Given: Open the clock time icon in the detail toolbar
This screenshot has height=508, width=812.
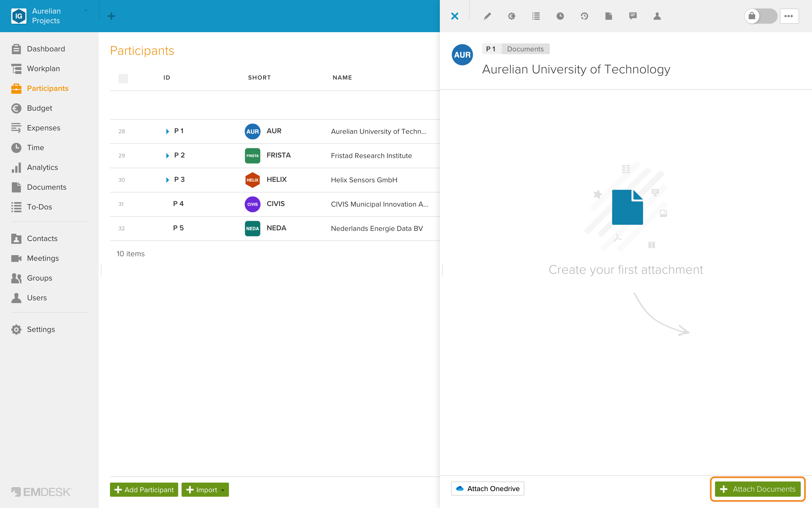Looking at the screenshot, I should 560,16.
